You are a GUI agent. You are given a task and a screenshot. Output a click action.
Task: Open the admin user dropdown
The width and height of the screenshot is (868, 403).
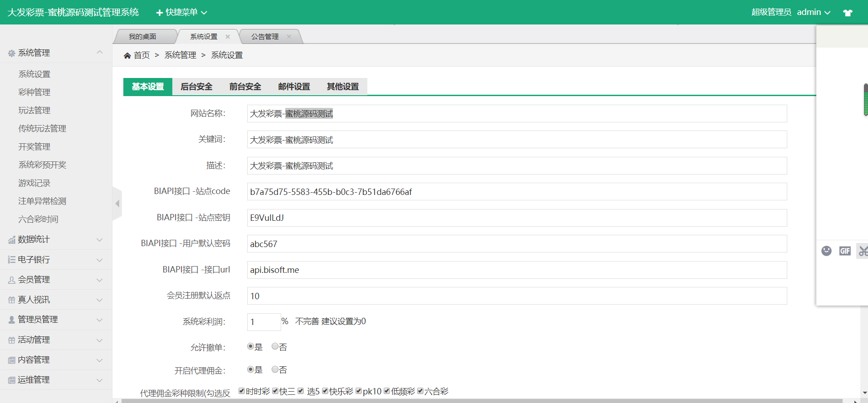pyautogui.click(x=814, y=12)
